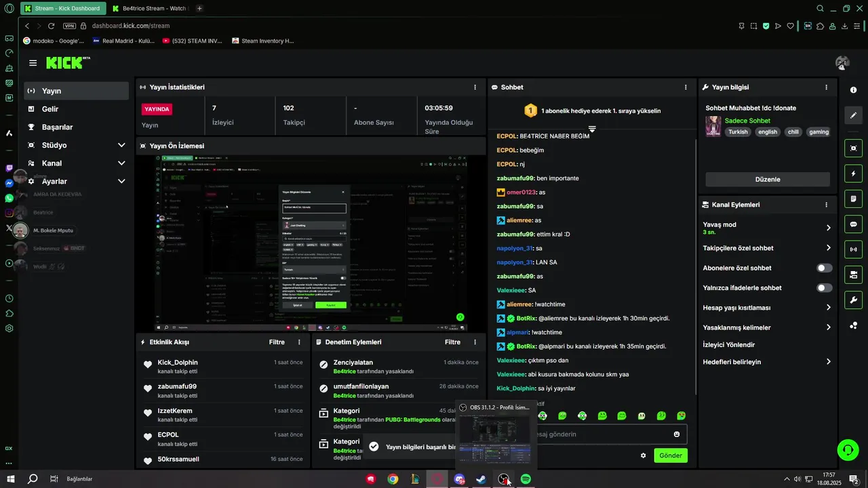
Task: Click the Turkish tag chip
Action: (738, 132)
